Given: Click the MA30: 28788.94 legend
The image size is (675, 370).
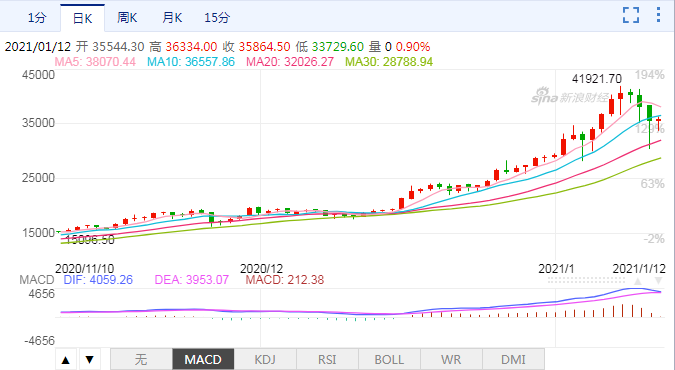Looking at the screenshot, I should click(389, 62).
